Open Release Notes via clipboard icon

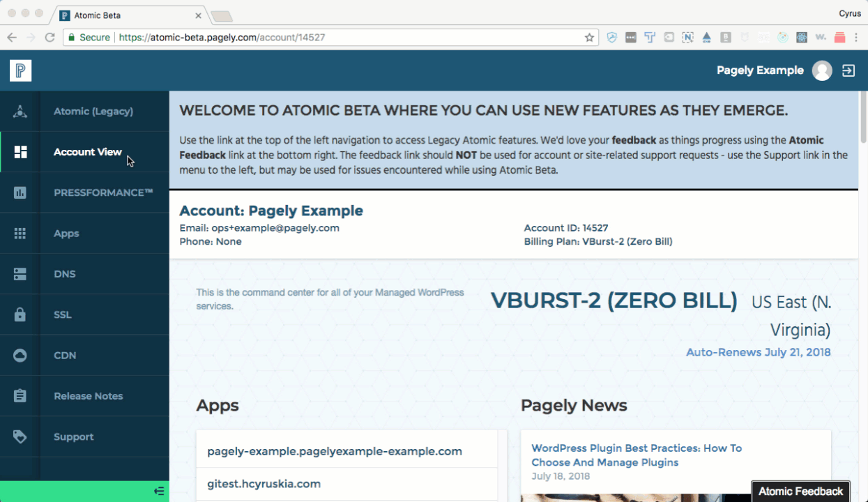[x=20, y=396]
